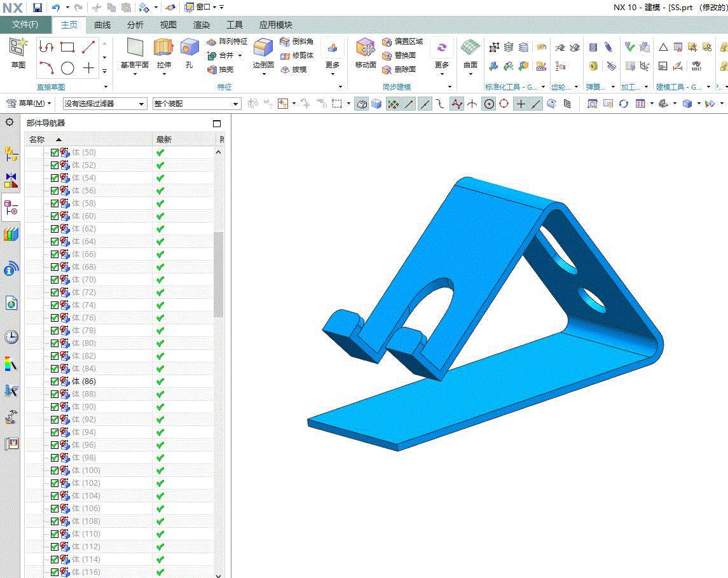Select the sketch line tool
The width and height of the screenshot is (728, 578).
tap(88, 47)
